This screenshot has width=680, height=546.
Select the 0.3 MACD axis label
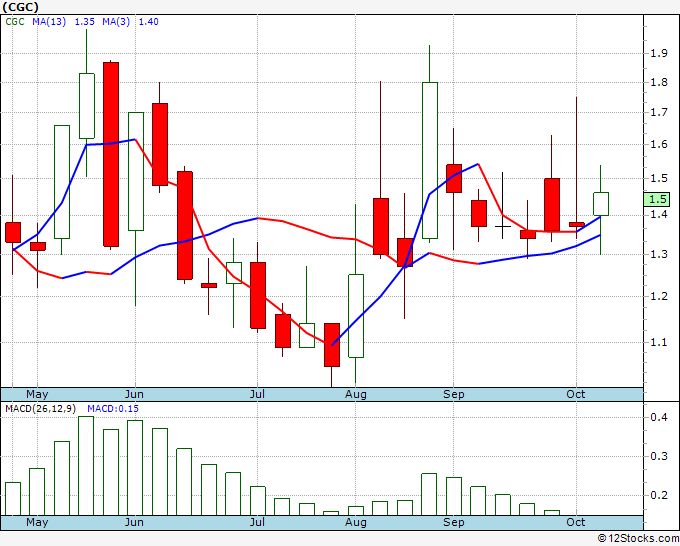(659, 456)
